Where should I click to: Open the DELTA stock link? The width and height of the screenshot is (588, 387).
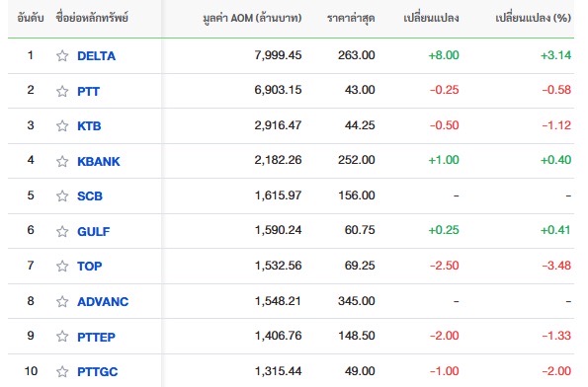click(97, 56)
